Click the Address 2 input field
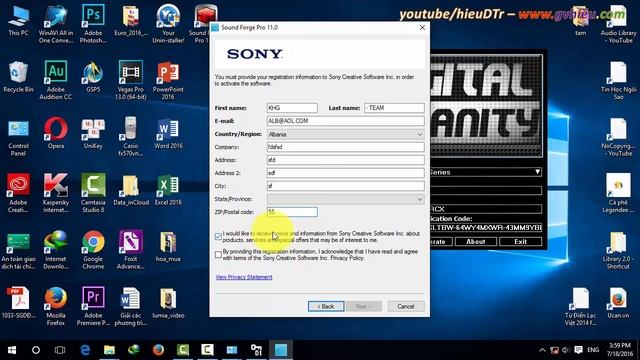The image size is (640, 360). (x=345, y=173)
